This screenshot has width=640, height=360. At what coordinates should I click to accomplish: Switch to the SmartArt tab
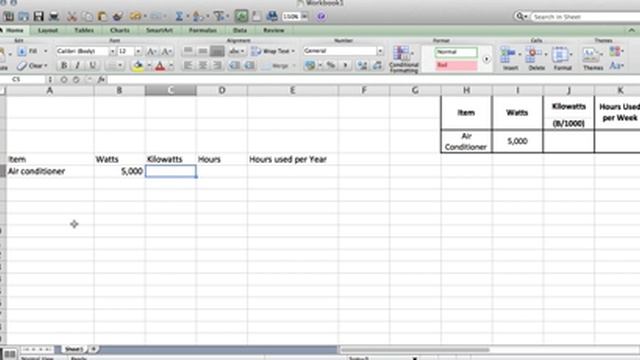coord(159,30)
